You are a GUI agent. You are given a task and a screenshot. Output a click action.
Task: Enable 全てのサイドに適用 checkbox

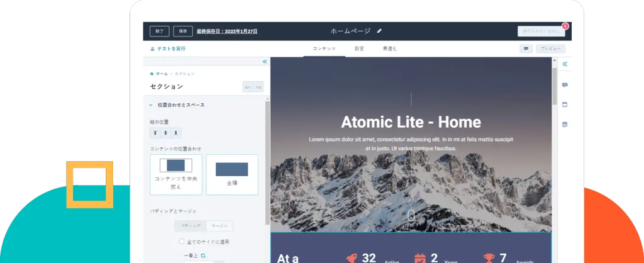182,242
